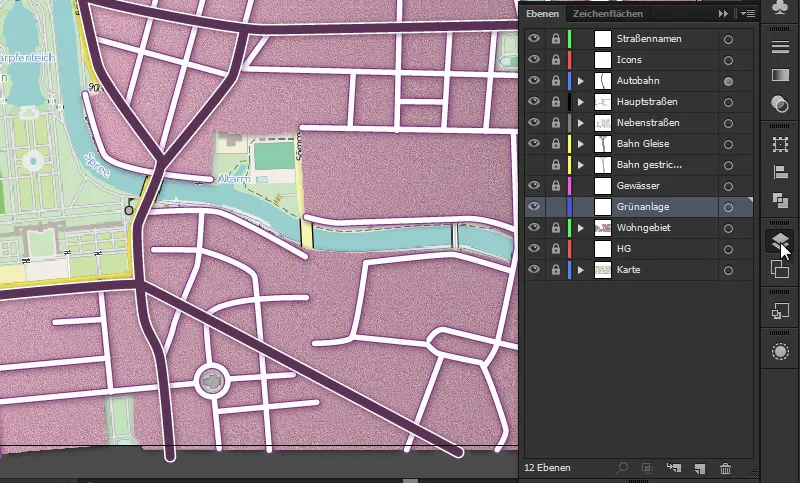This screenshot has height=483, width=800.
Task: Hide the HG layer via eye icon
Action: [x=534, y=248]
